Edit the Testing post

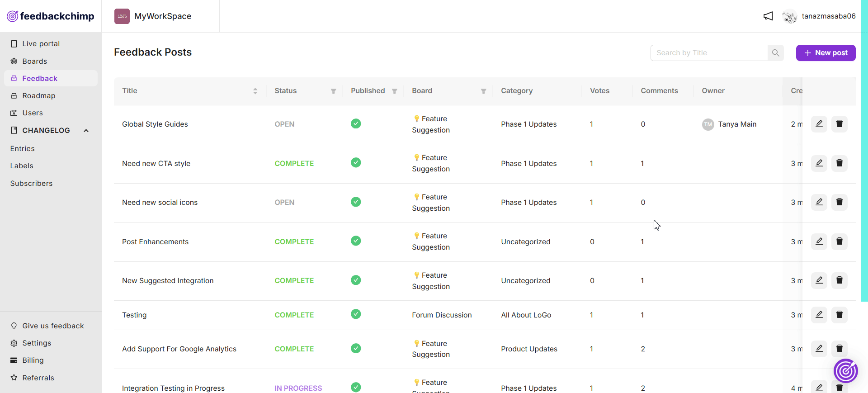pos(819,315)
